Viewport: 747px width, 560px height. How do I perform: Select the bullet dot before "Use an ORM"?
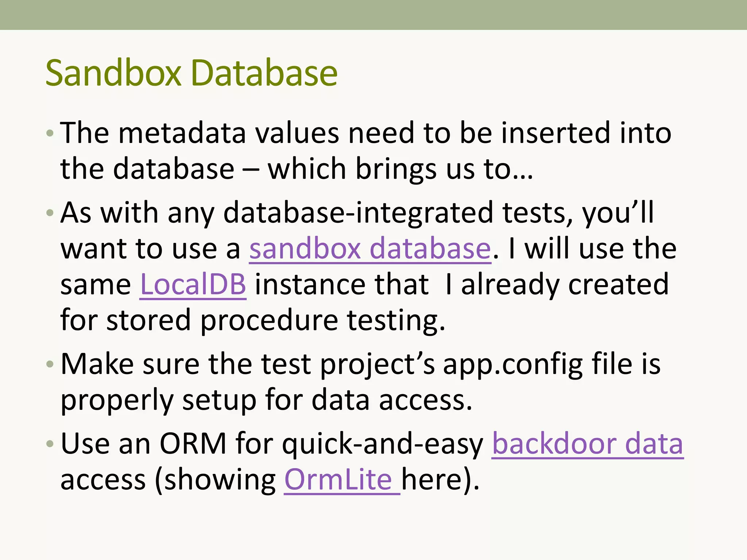click(x=50, y=444)
